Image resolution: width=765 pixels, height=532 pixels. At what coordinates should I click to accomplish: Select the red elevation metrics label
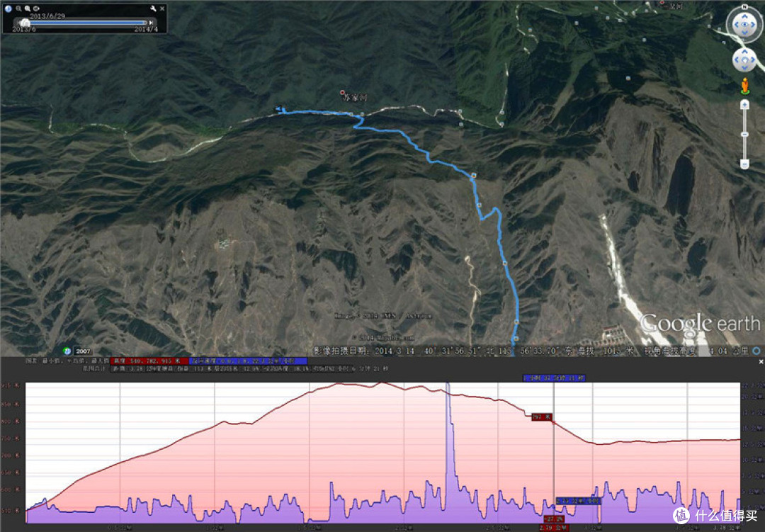pyautogui.click(x=149, y=361)
